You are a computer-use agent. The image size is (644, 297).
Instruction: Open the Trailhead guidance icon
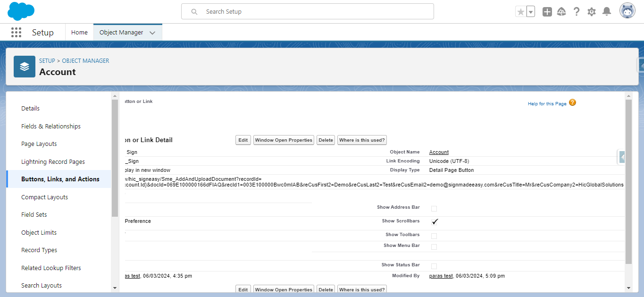pyautogui.click(x=561, y=12)
